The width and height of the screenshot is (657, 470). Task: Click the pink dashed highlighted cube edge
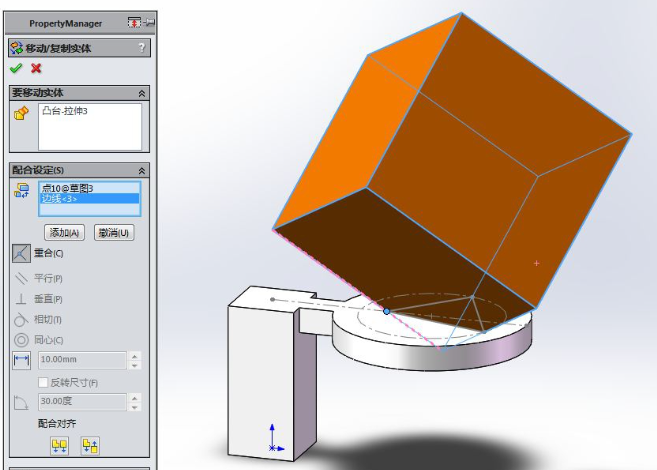point(357,288)
